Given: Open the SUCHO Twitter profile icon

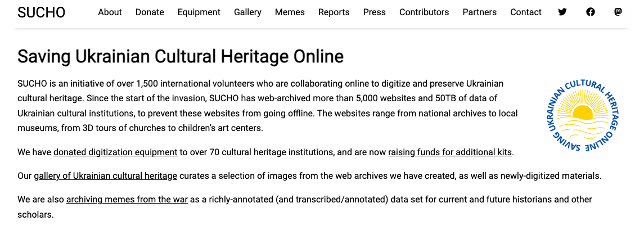Looking at the screenshot, I should pos(562,12).
